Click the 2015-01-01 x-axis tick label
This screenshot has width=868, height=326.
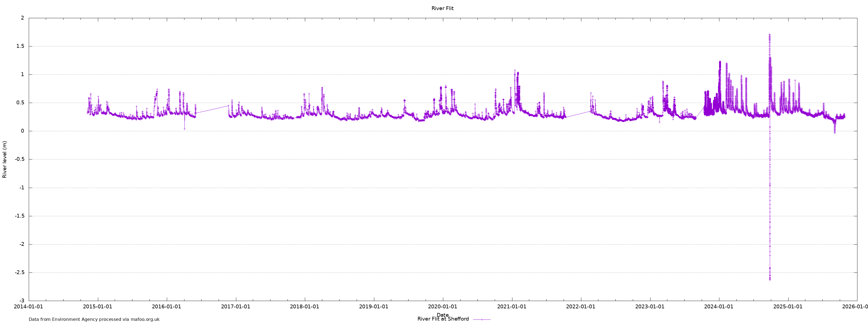tap(97, 307)
